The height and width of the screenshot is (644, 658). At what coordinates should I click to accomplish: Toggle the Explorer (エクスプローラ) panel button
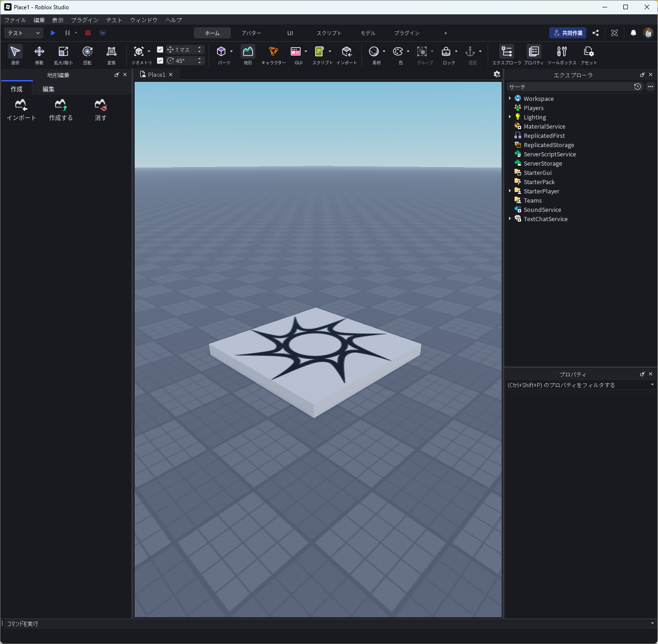coord(507,55)
